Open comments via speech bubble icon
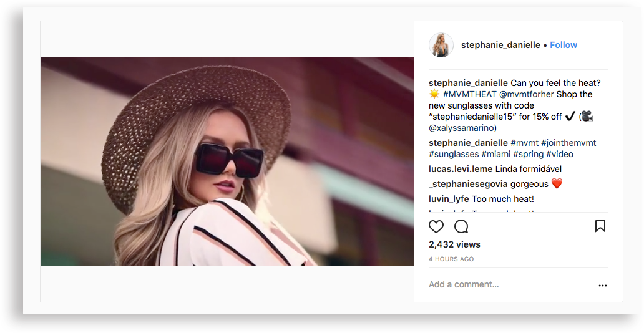This screenshot has height=333, width=644. [x=461, y=226]
